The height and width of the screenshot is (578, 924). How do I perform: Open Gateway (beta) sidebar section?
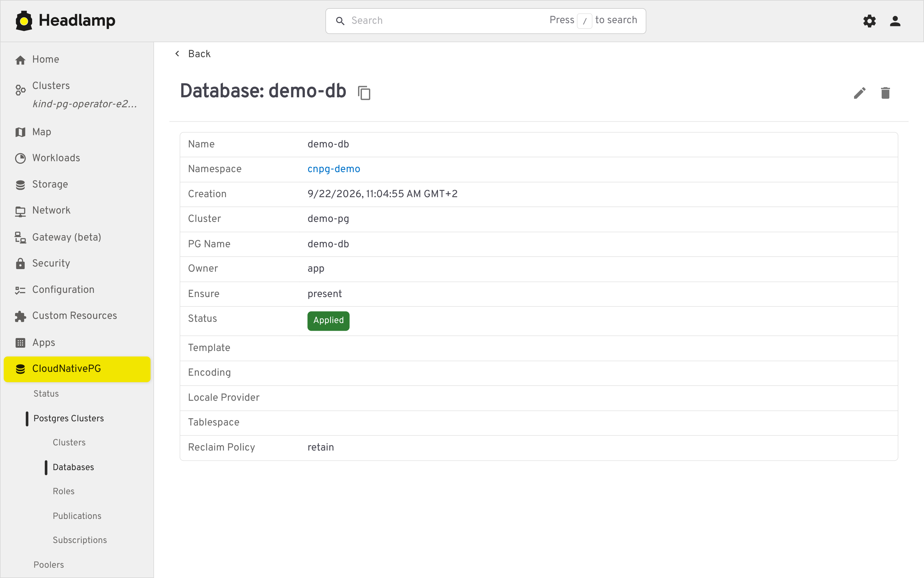coord(77,237)
